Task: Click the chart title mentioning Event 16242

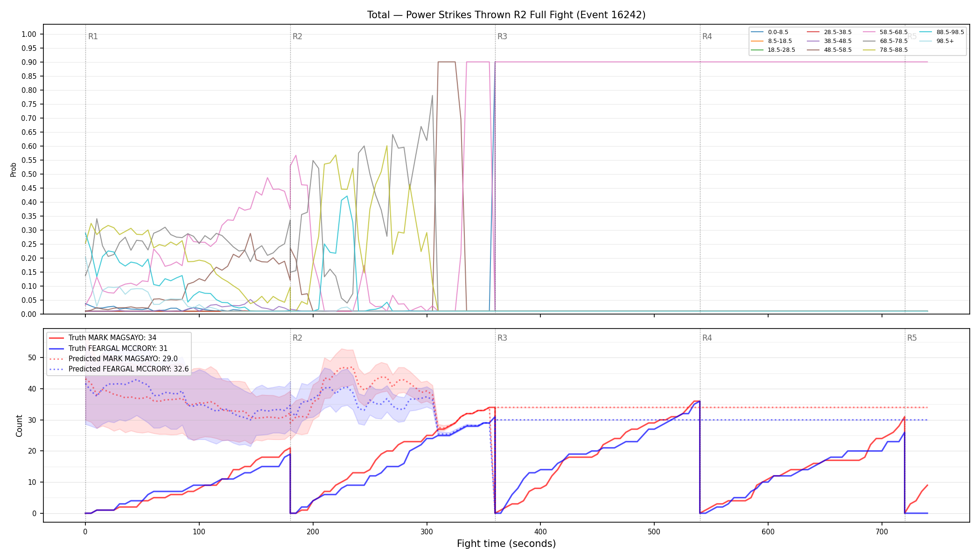Action: tap(506, 15)
